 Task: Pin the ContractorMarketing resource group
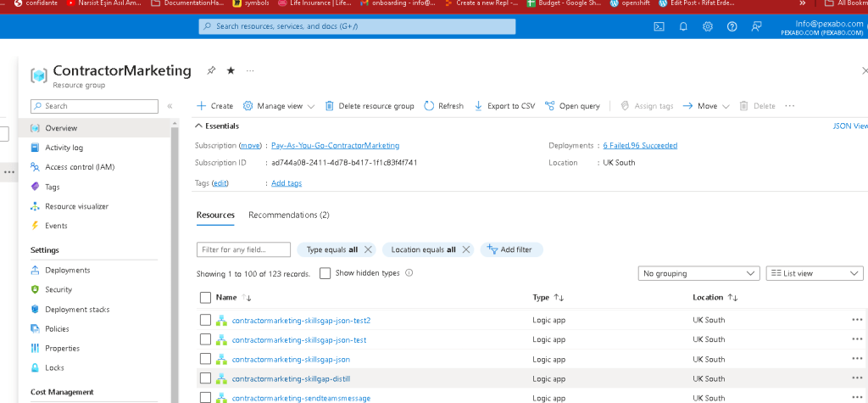click(x=211, y=70)
